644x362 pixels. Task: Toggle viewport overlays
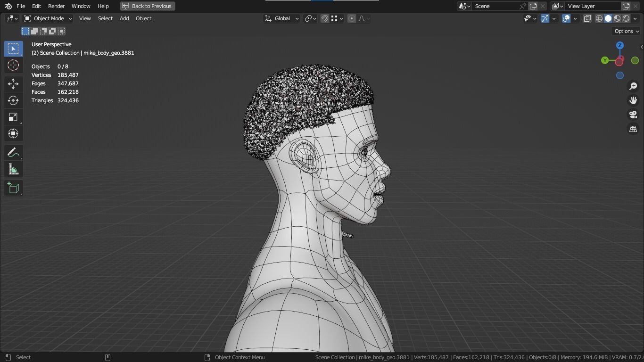point(566,18)
